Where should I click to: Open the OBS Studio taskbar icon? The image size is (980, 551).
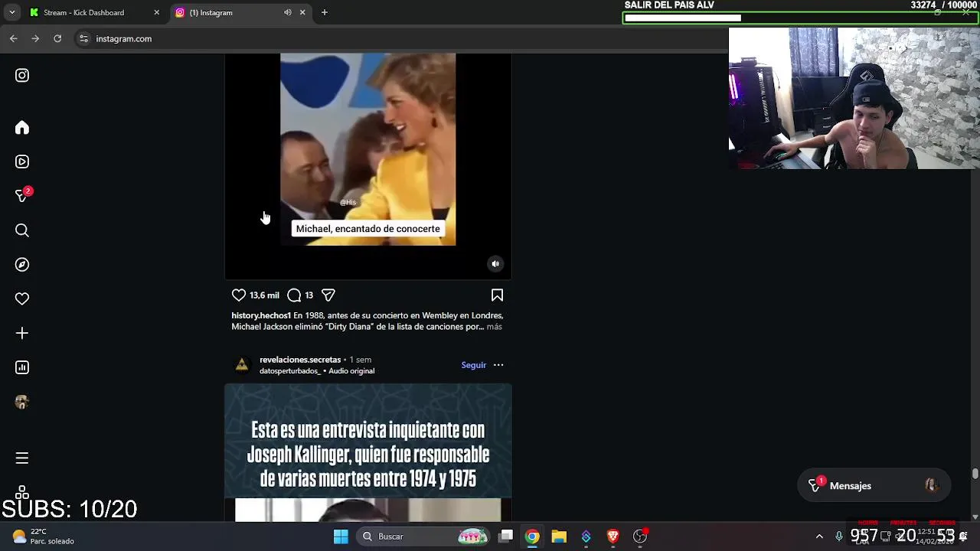click(640, 536)
